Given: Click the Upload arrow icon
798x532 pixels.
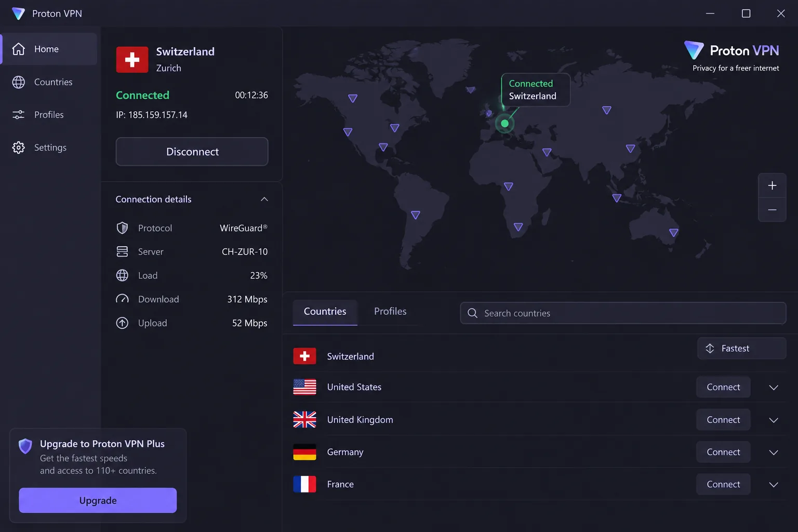Looking at the screenshot, I should pyautogui.click(x=122, y=323).
